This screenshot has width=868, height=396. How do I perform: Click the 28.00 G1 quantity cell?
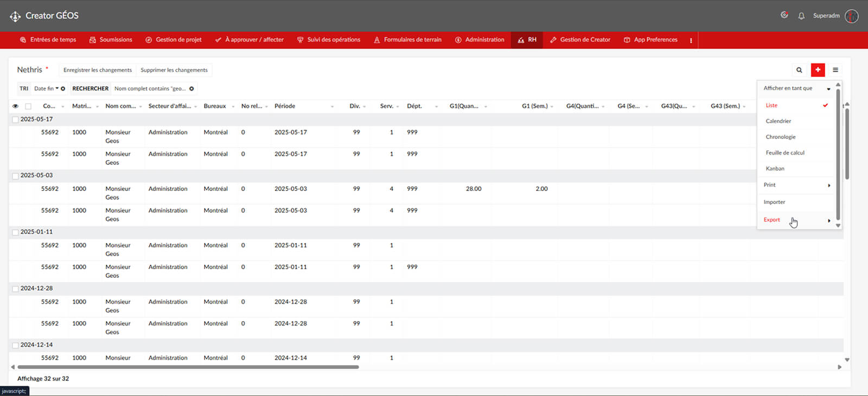pos(474,189)
